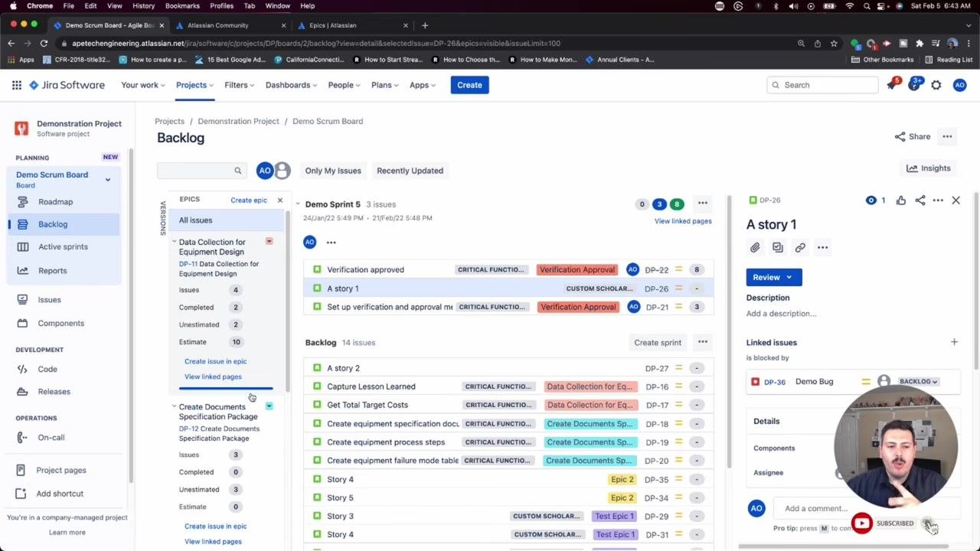This screenshot has width=980, height=551.
Task: Collapse Data Collection for Equipment Design epic
Action: click(x=174, y=242)
